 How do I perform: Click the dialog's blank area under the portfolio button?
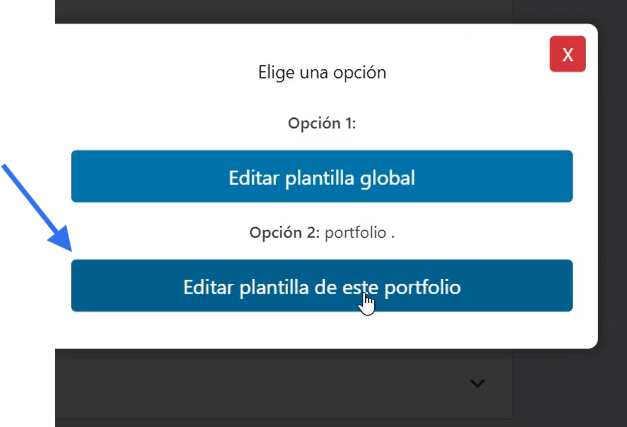point(321,330)
